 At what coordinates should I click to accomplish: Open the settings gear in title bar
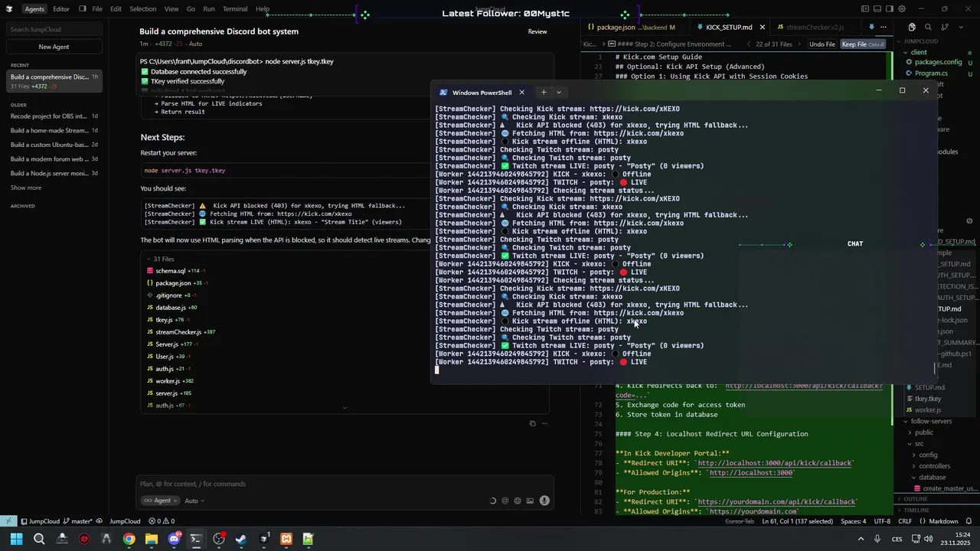pos(902,9)
